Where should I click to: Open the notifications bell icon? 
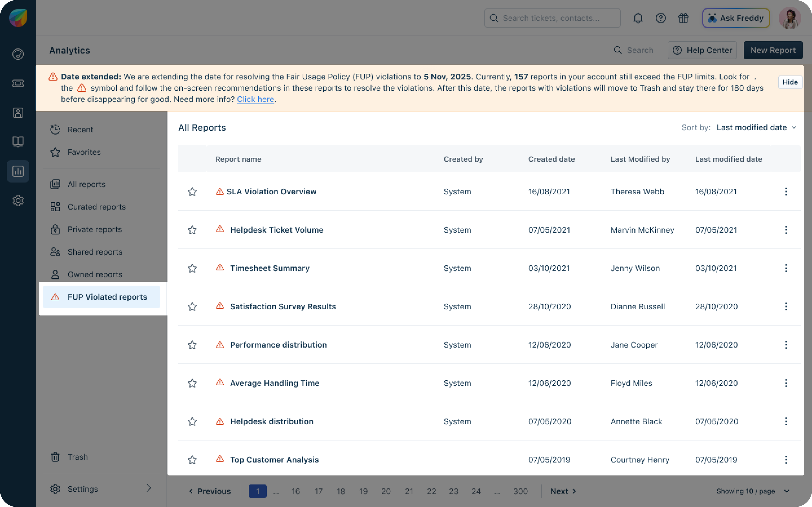click(x=638, y=18)
